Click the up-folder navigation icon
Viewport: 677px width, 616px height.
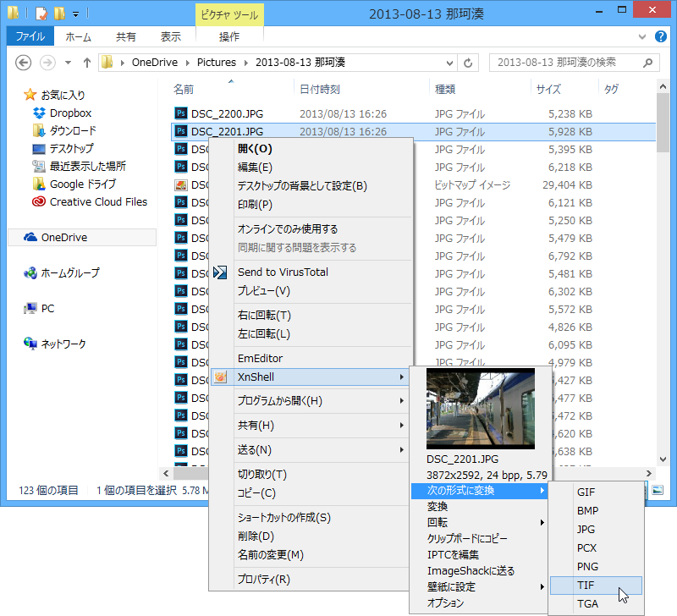(88, 62)
